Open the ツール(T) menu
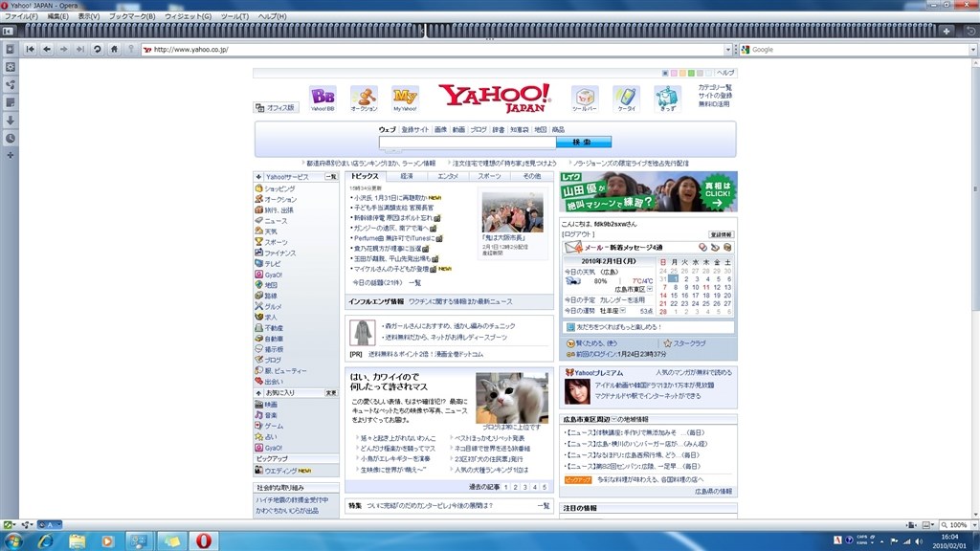Screen dimensions: 980x551 234,16
